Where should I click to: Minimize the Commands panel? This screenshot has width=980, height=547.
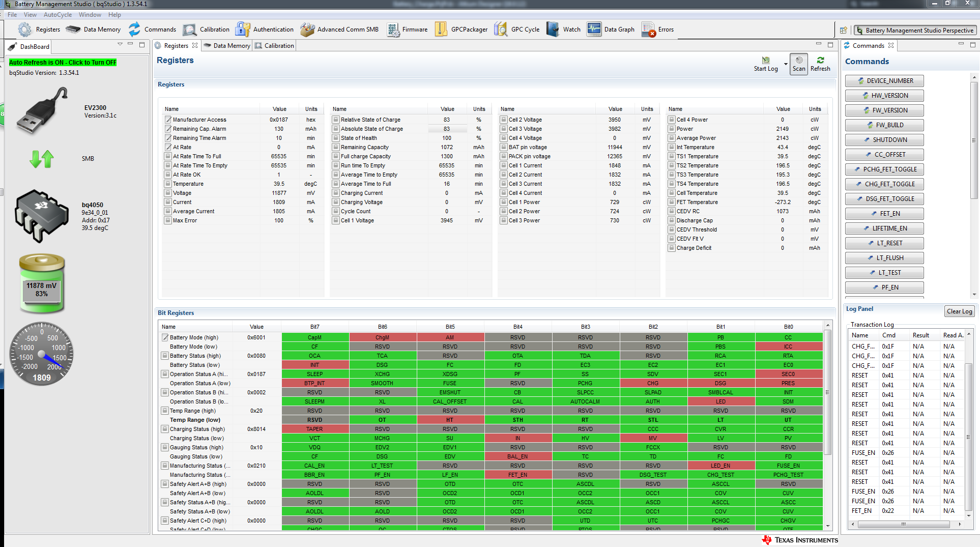tap(961, 44)
